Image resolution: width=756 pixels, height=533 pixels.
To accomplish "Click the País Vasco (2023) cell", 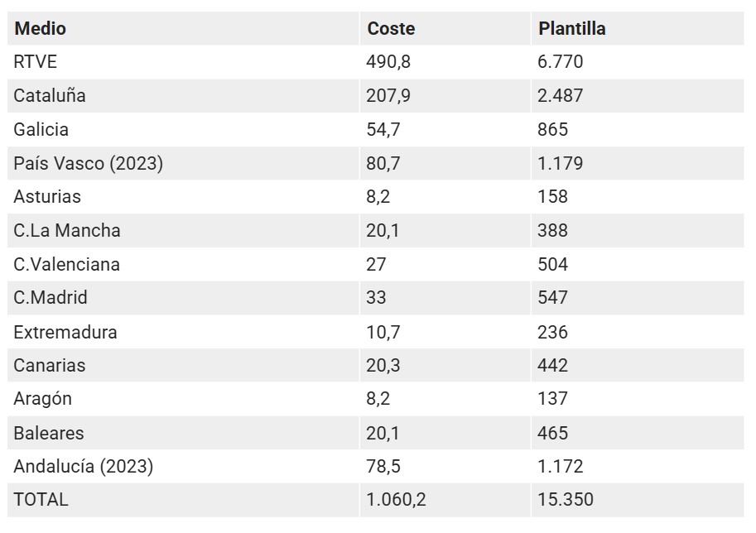I will coord(88,164).
